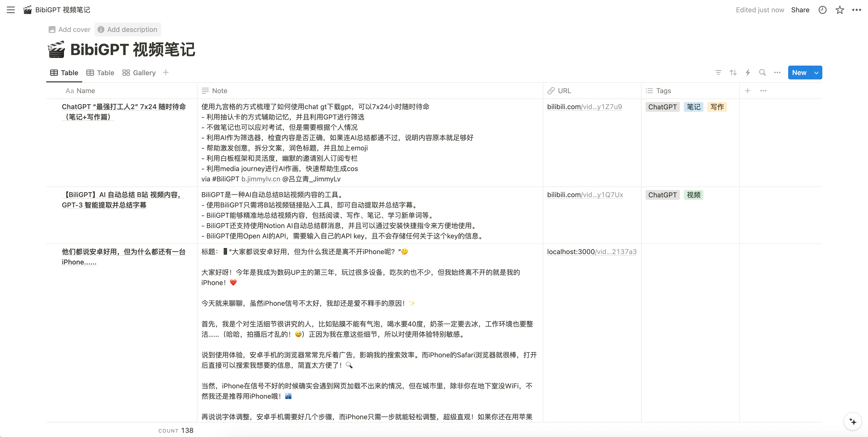Viewport: 868px width, 437px height.
Task: Open the Notion AI sparkle button
Action: click(x=853, y=422)
